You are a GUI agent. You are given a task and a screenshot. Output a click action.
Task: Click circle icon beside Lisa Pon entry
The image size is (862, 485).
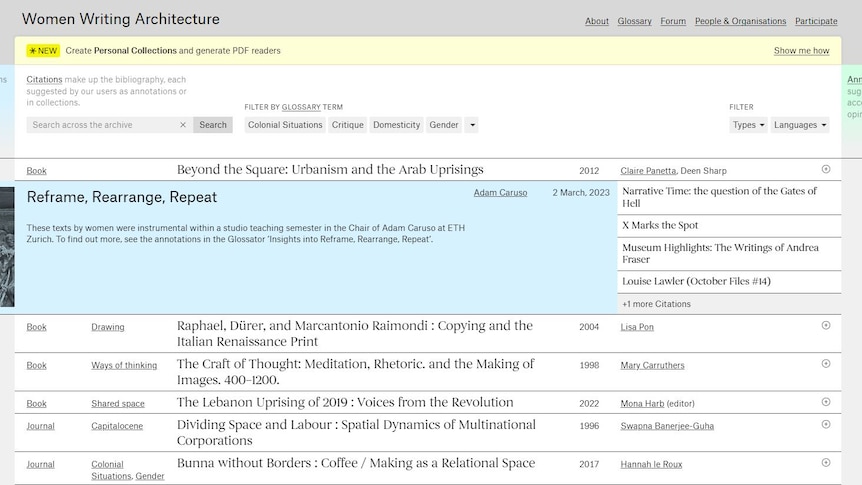coord(826,325)
